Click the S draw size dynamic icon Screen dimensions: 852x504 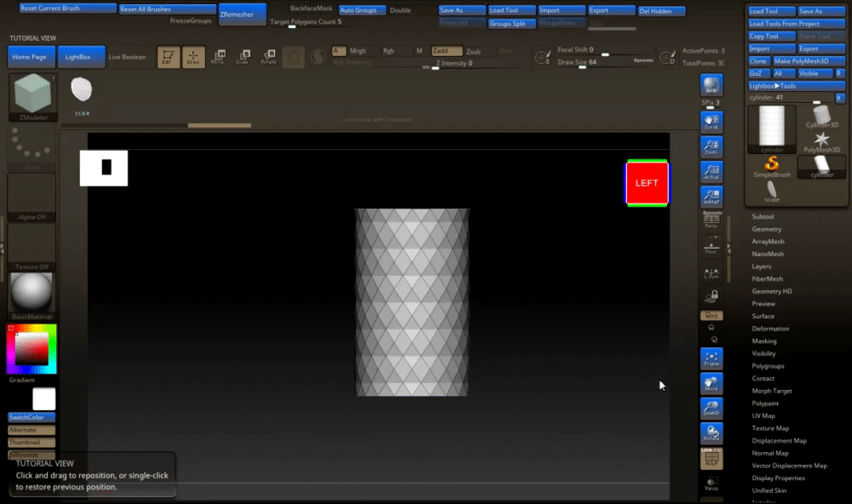[x=542, y=57]
